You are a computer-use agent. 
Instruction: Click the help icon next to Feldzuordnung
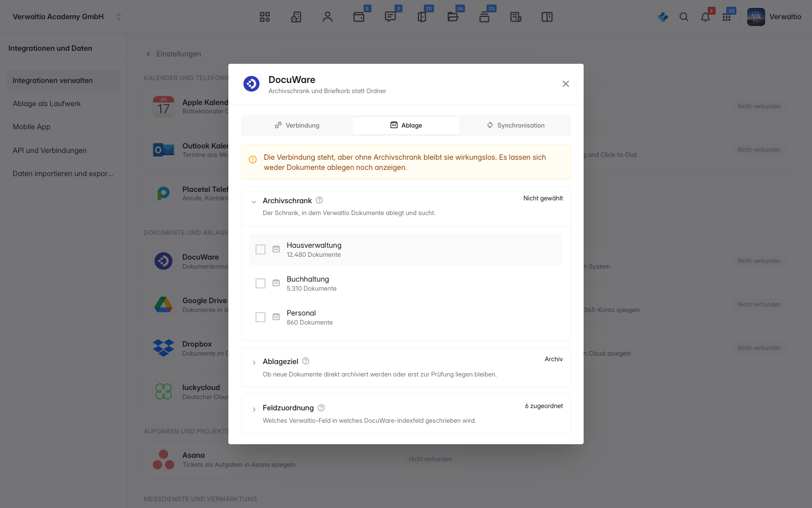point(321,408)
